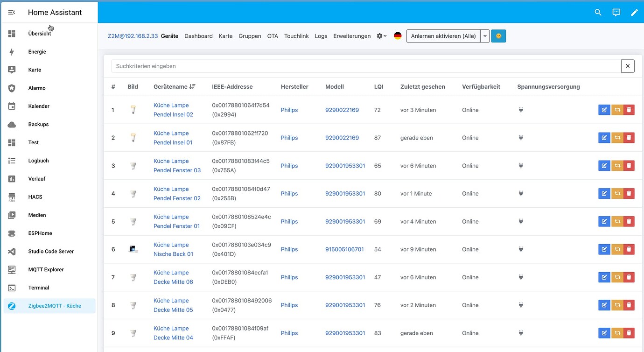The width and height of the screenshot is (644, 352).
Task: Expand the Anlernen aktivieren dropdown arrow
Action: pos(485,36)
